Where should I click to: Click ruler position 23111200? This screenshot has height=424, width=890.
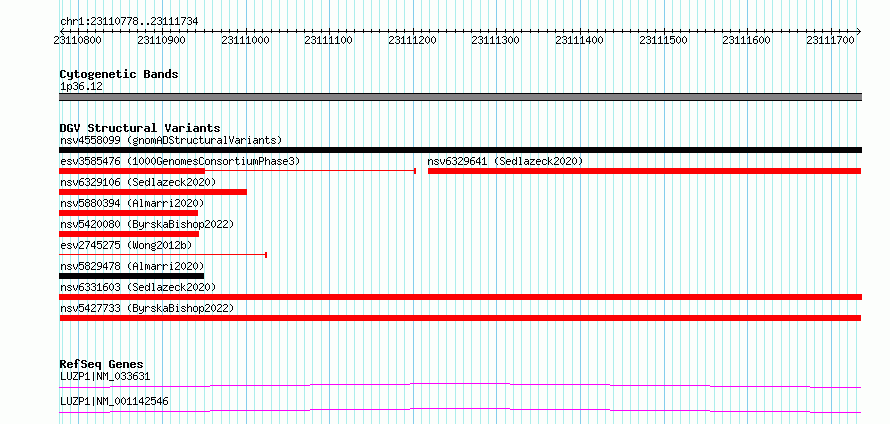point(412,40)
